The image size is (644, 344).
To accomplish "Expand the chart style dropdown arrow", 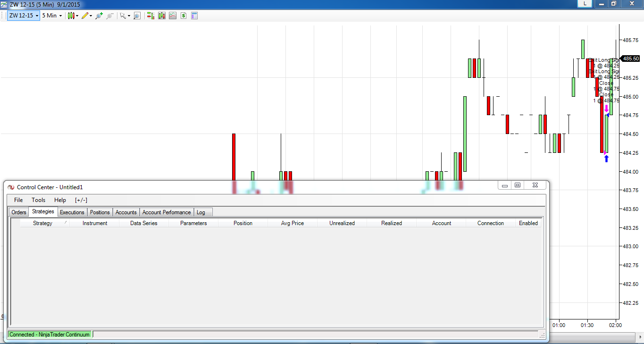I will pos(77,16).
